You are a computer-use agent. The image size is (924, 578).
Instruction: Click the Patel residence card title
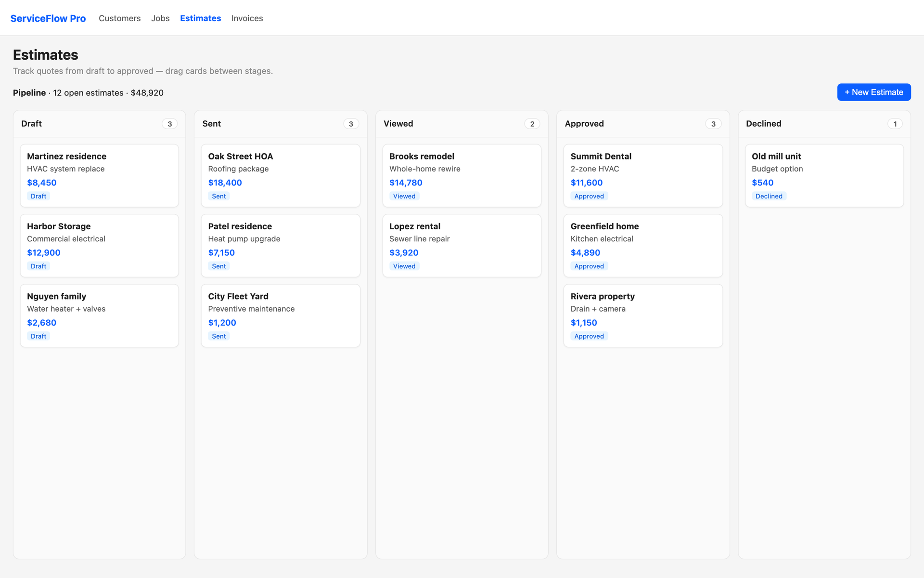coord(240,226)
